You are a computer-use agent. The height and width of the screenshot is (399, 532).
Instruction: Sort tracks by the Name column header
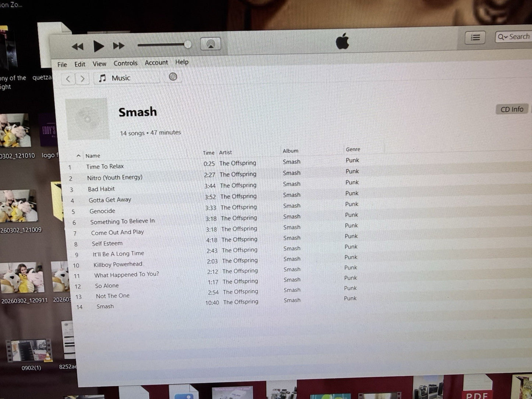click(x=93, y=156)
